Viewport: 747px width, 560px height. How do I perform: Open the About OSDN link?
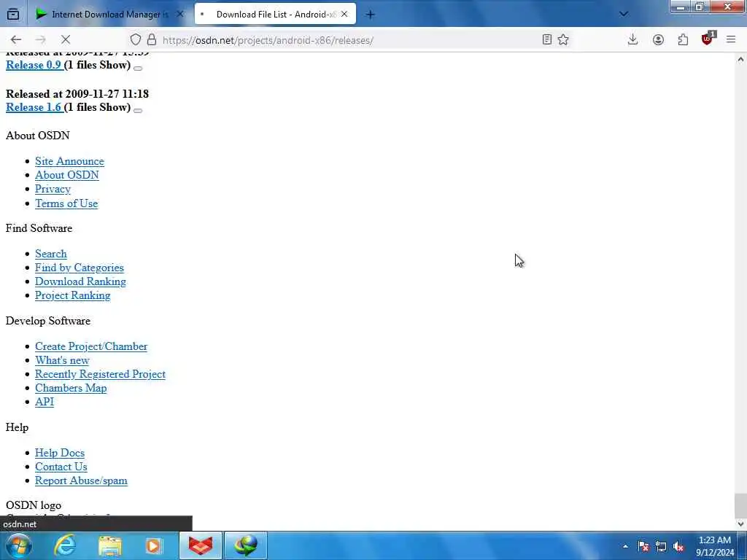(67, 175)
